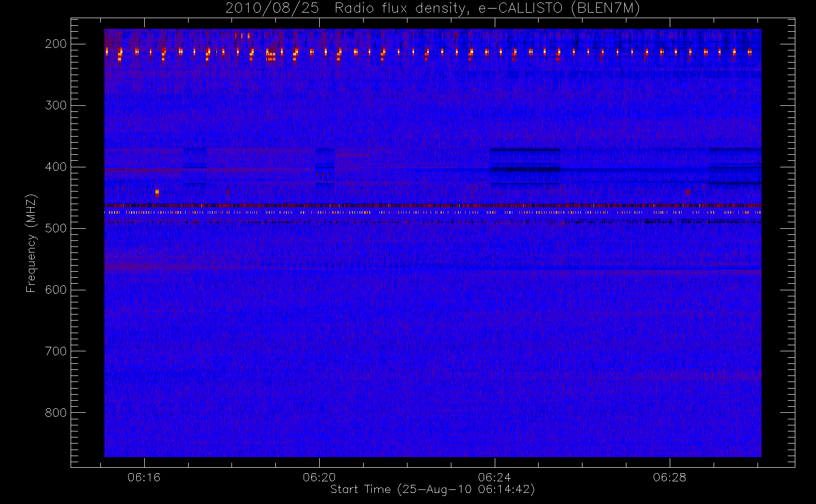Screen dimensions: 816x504
Task: Click the 'Start Time (25-Aug-10 06:14:42)' x-axis label
Action: (433, 489)
